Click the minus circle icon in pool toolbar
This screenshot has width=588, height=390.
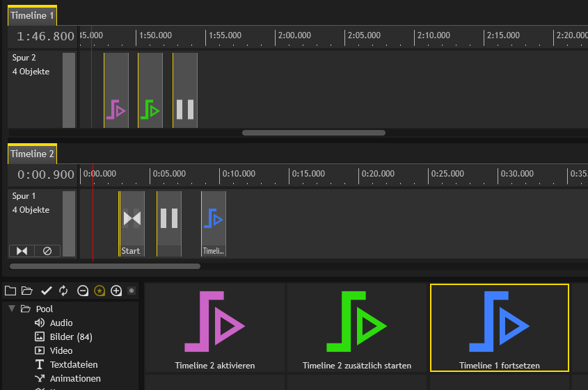(83, 291)
